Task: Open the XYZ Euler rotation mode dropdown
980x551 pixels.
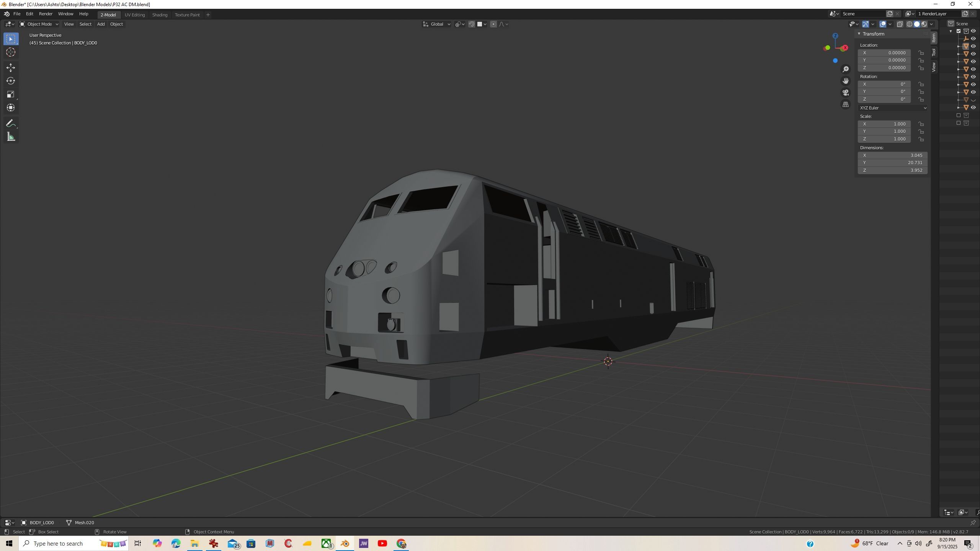Action: [893, 108]
